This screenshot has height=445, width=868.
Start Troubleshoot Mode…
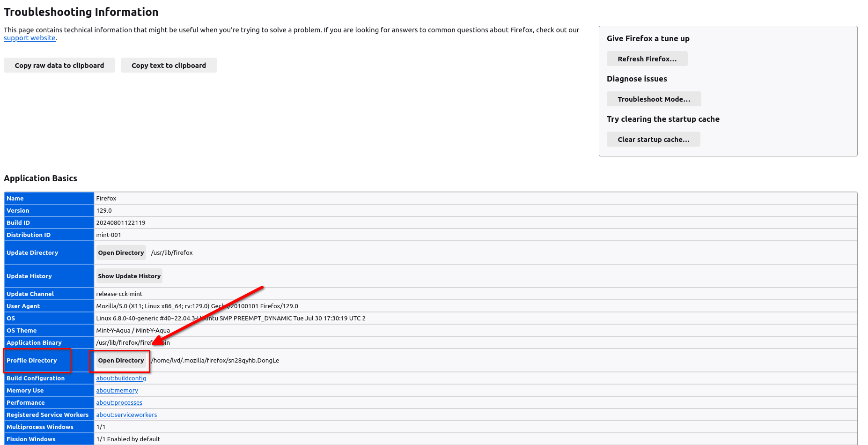pyautogui.click(x=654, y=99)
